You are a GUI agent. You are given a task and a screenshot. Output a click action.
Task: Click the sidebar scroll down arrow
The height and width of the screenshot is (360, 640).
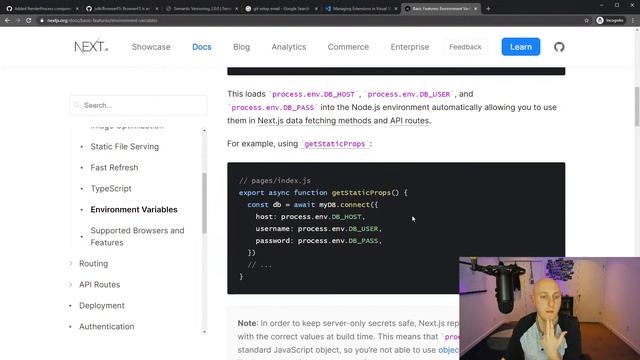point(204,332)
